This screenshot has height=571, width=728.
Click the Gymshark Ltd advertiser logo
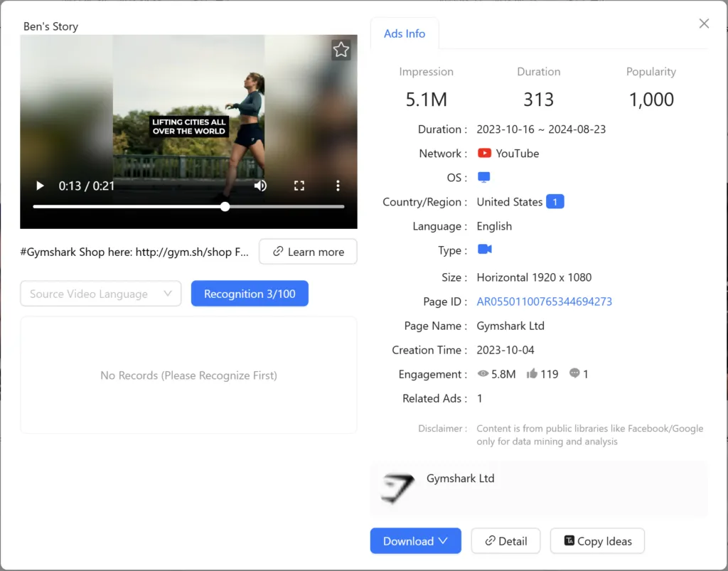397,488
